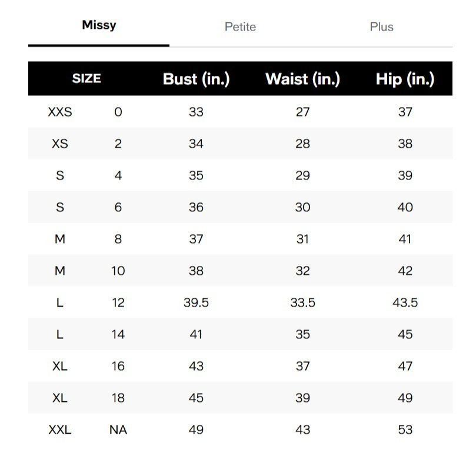Click the Bust (in.) column header

coord(196,79)
